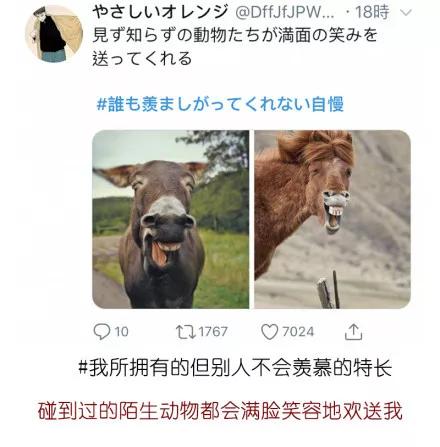Click the fence post in the horse photo

coord(328,290)
